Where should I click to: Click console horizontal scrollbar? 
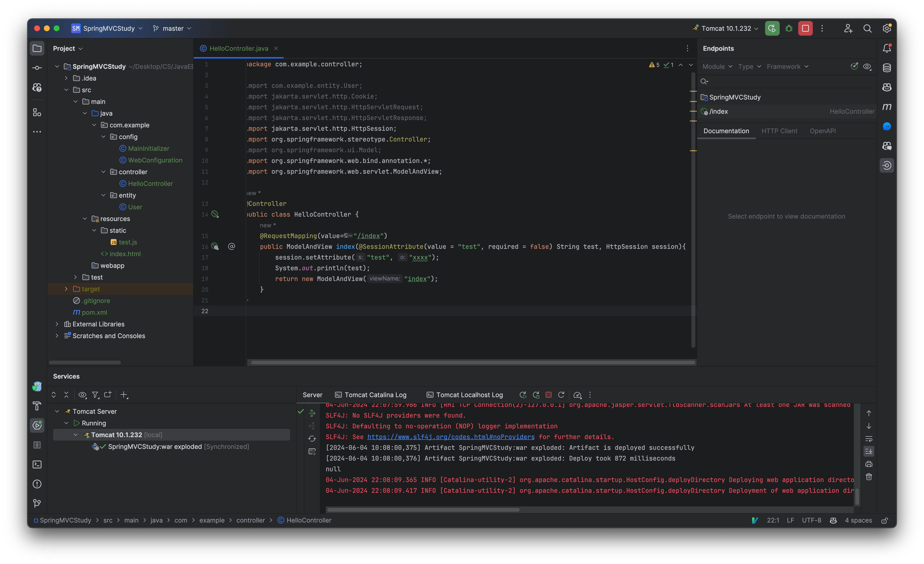point(423,510)
